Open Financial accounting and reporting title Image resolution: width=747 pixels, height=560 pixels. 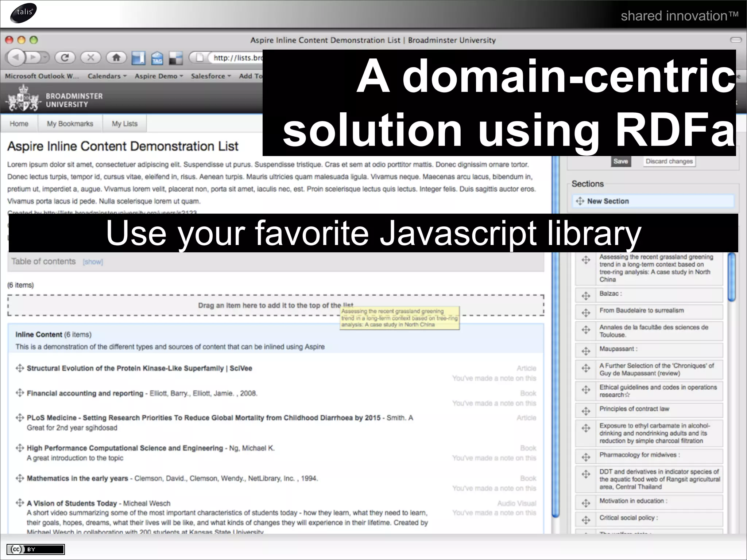click(x=85, y=393)
